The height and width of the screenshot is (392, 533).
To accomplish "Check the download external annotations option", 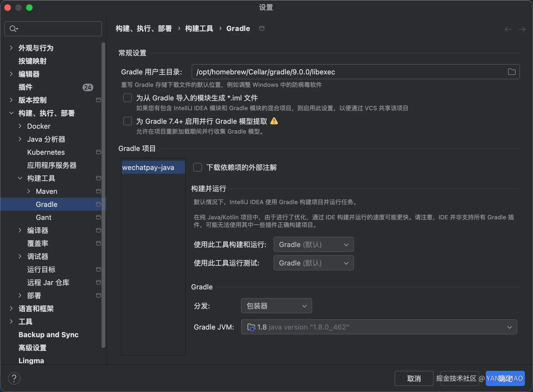I will pyautogui.click(x=198, y=167).
